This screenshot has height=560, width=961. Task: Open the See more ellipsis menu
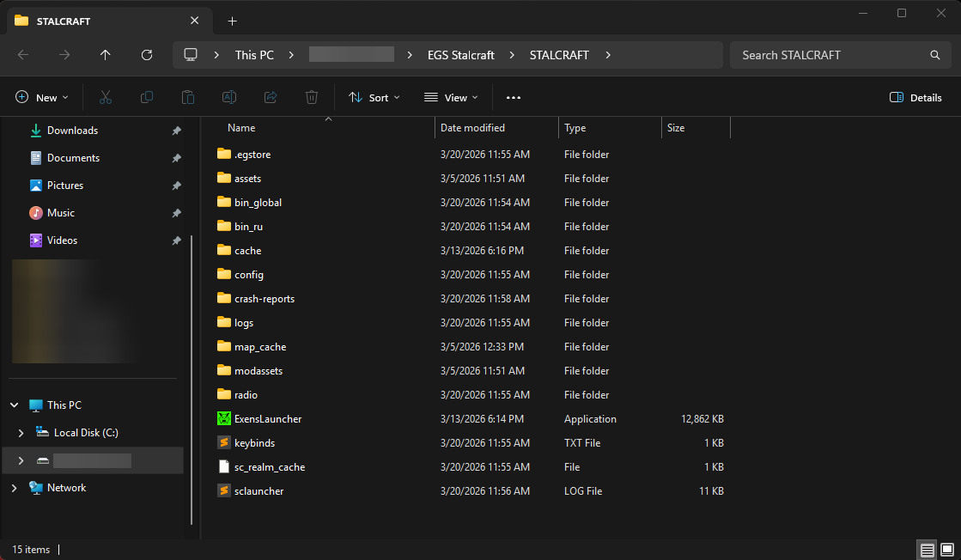click(514, 98)
